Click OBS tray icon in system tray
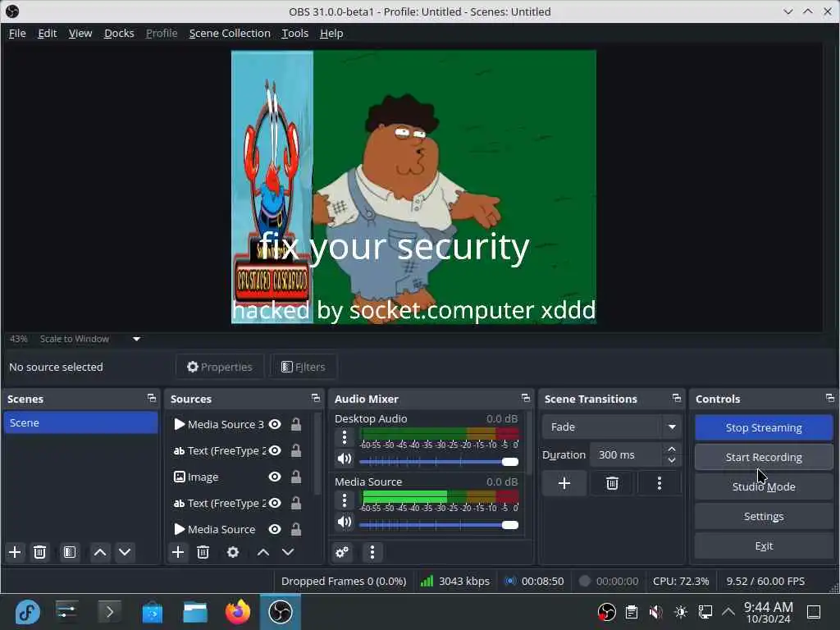This screenshot has height=630, width=840. 606,612
